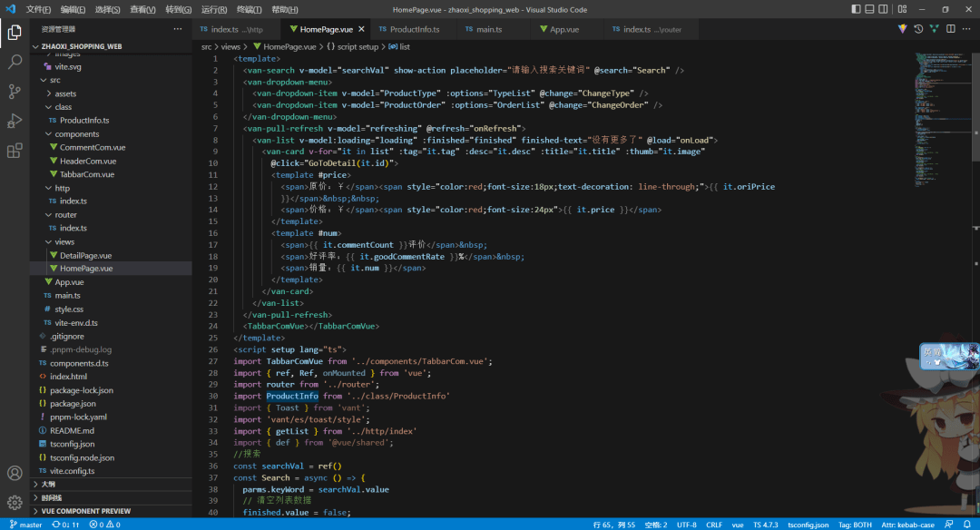The width and height of the screenshot is (980, 530).
Task: Click the Volar/Vue icon in editor toolbar
Action: pyautogui.click(x=935, y=29)
